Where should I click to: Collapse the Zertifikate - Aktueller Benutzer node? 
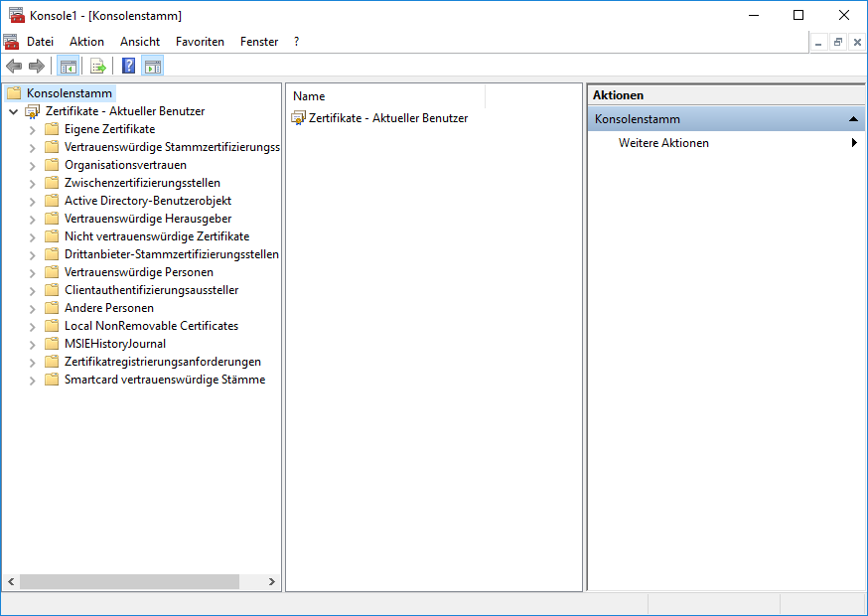pyautogui.click(x=11, y=110)
